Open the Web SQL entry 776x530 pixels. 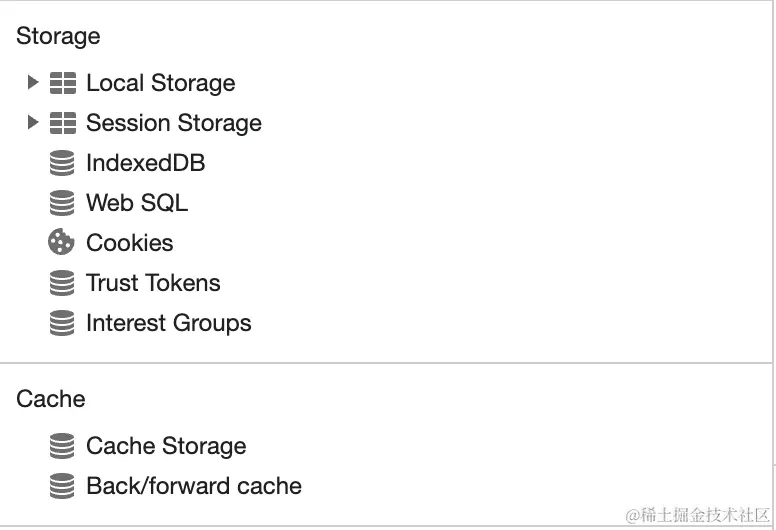[x=136, y=203]
